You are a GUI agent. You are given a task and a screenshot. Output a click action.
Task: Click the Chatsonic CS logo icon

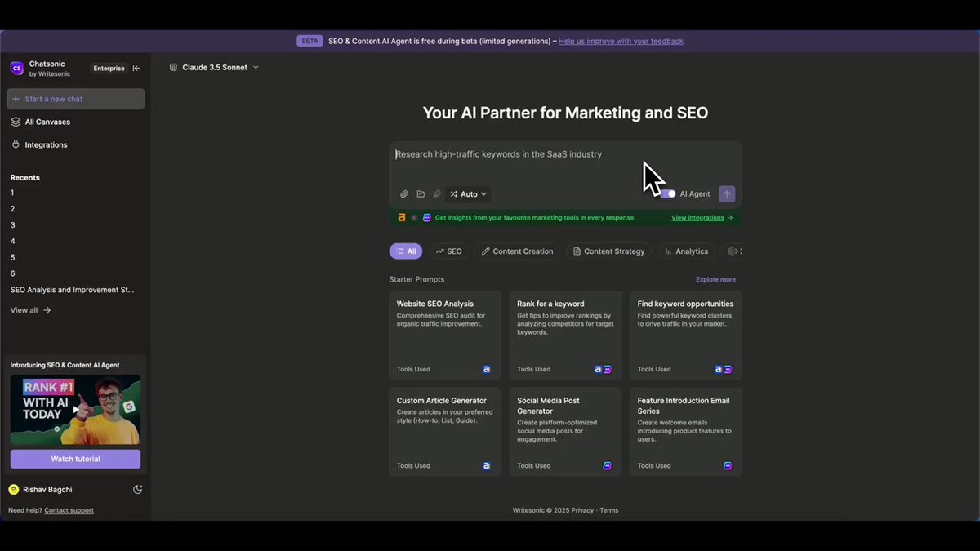coord(16,69)
